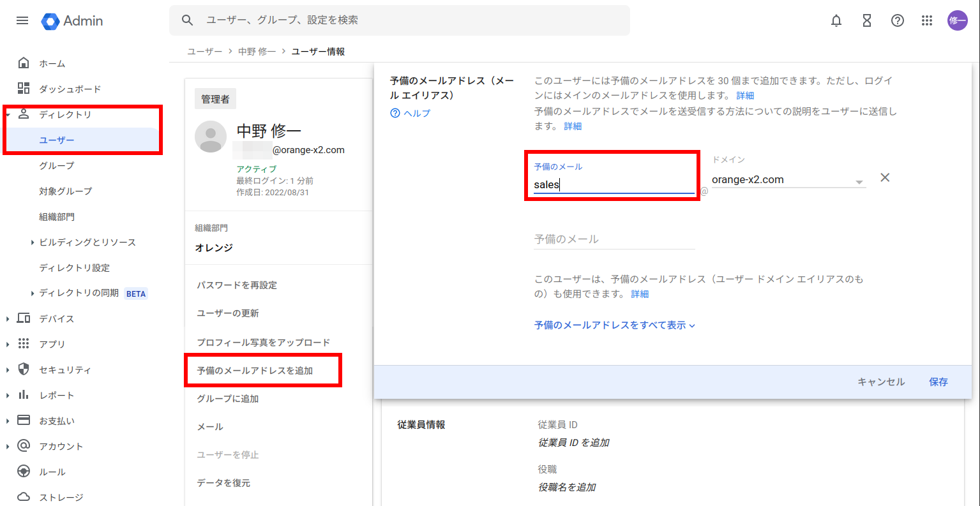
Task: Expand 予備のメールアドレスをすべて表示
Action: (614, 325)
